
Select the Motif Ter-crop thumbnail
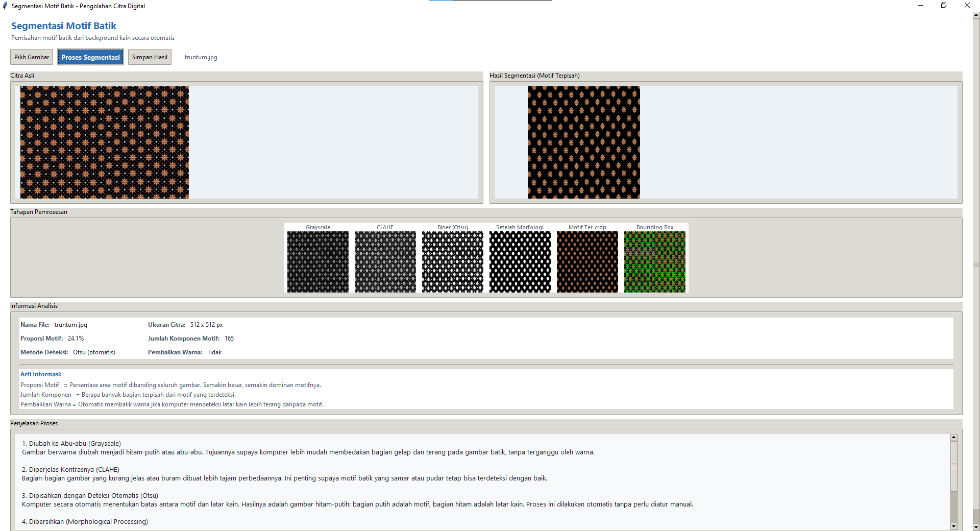(x=587, y=262)
